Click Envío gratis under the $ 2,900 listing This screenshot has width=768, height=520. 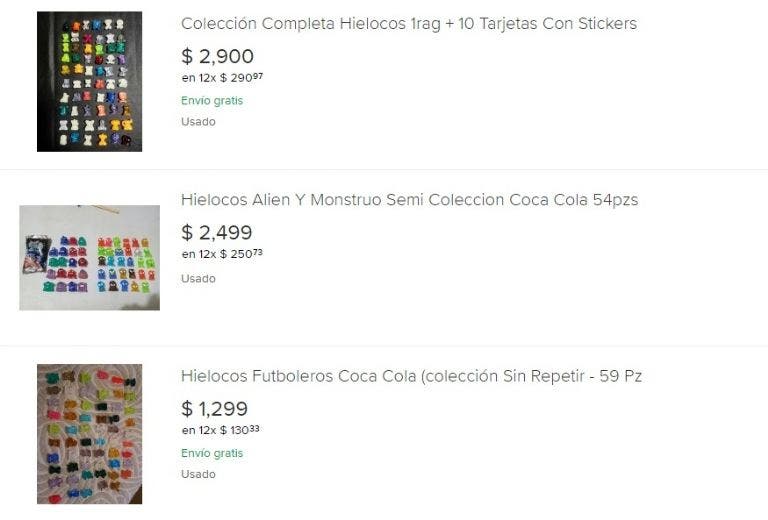212,100
